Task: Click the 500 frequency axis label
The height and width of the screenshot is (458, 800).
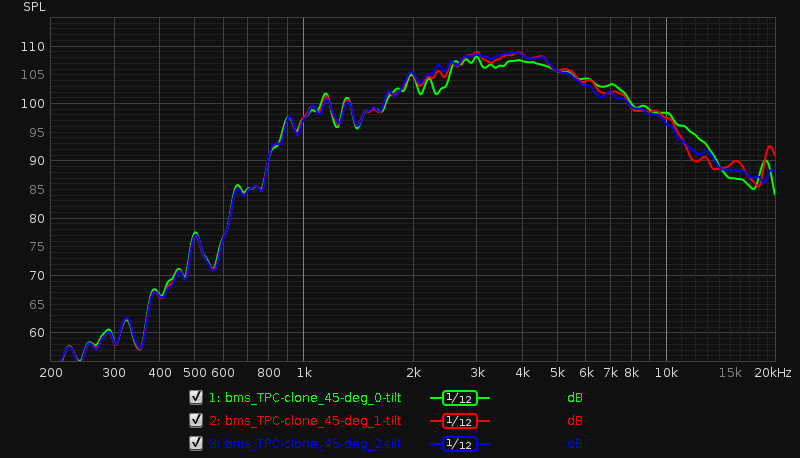Action: click(195, 373)
